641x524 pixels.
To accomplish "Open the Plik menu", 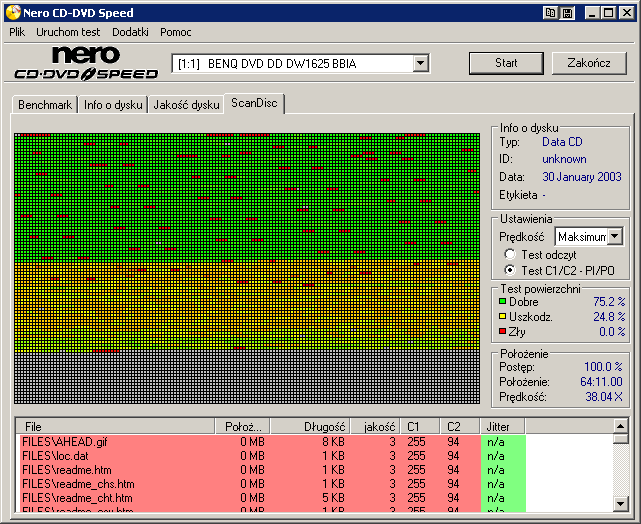I will pyautogui.click(x=17, y=32).
